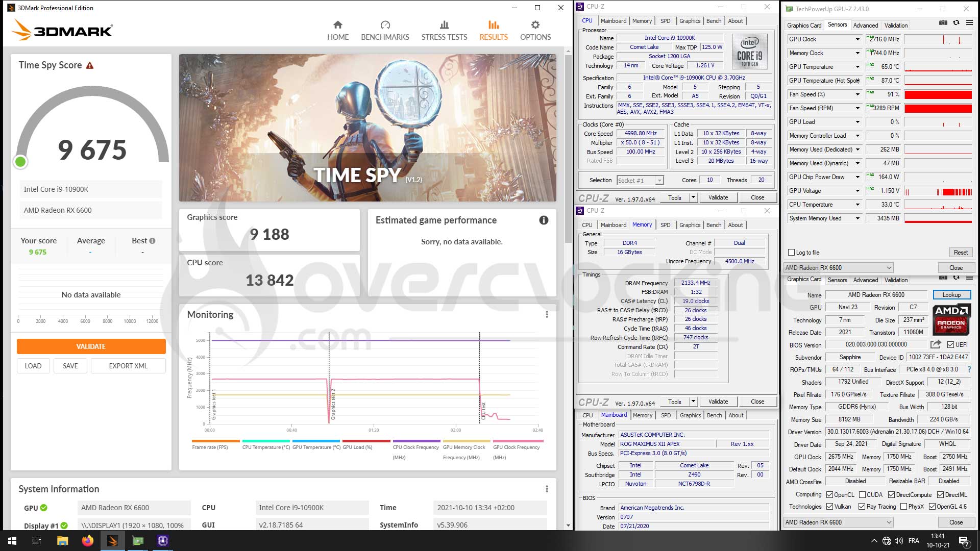
Task: Open the GPU Clock sensor dropdown
Action: tap(857, 39)
